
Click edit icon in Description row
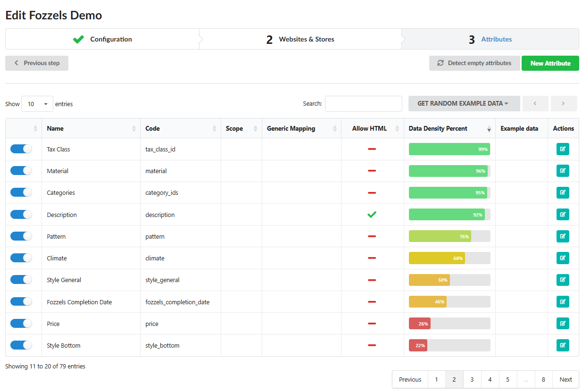point(563,215)
